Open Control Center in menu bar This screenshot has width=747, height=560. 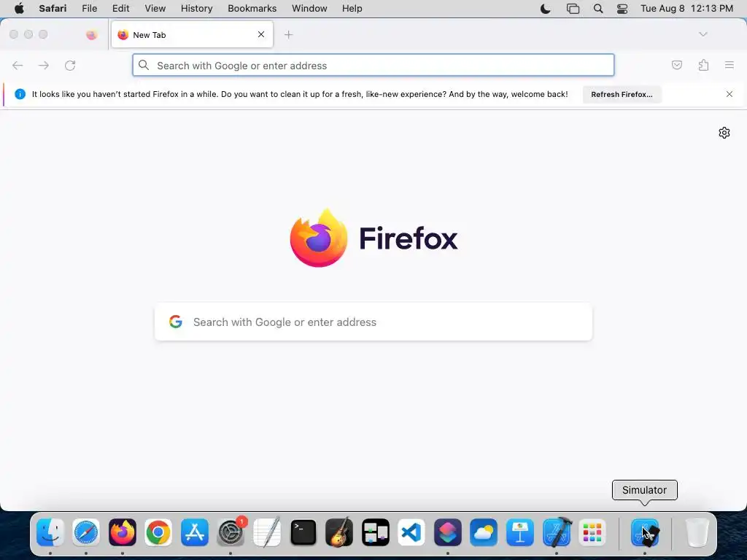pos(622,9)
